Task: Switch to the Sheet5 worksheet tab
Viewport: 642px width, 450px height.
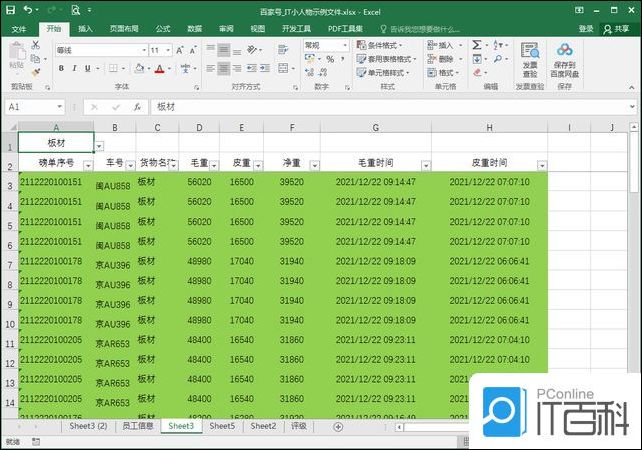Action: (x=222, y=426)
